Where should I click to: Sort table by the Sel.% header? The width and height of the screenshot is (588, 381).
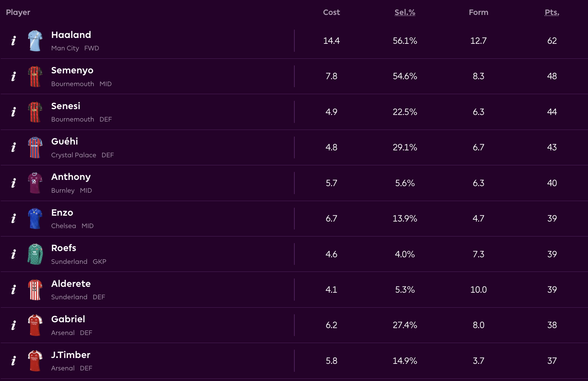coord(405,12)
